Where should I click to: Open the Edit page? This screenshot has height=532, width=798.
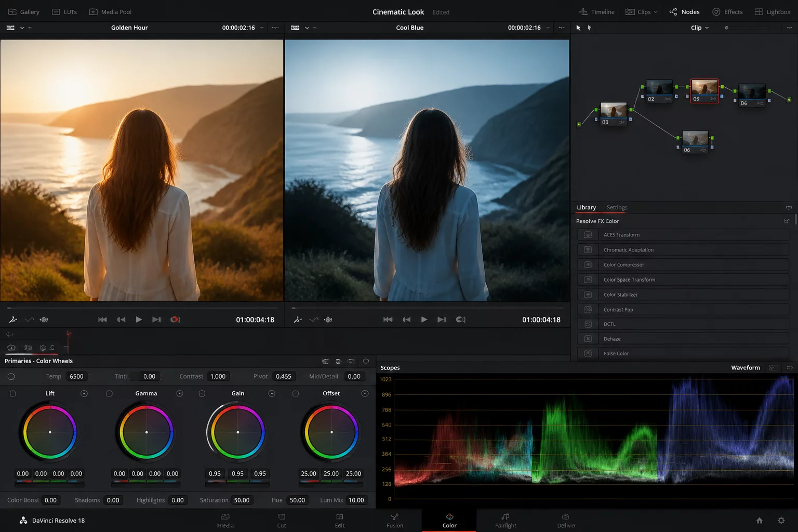[x=340, y=521]
